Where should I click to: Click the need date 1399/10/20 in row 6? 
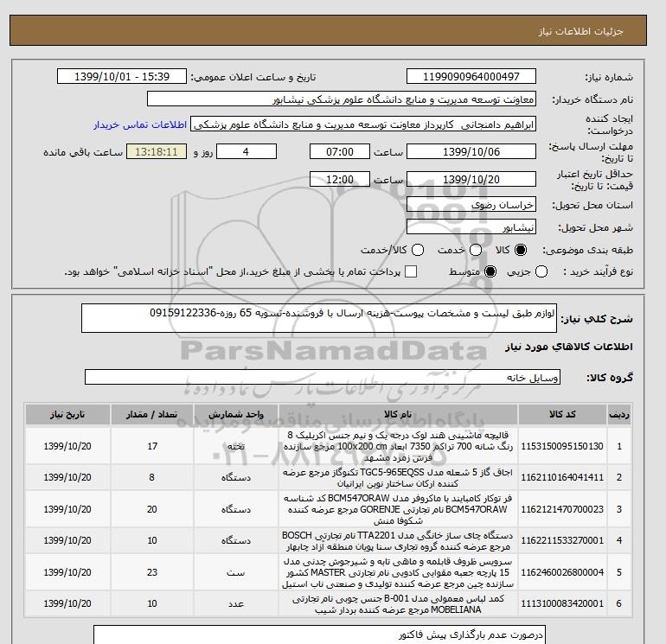tap(67, 603)
